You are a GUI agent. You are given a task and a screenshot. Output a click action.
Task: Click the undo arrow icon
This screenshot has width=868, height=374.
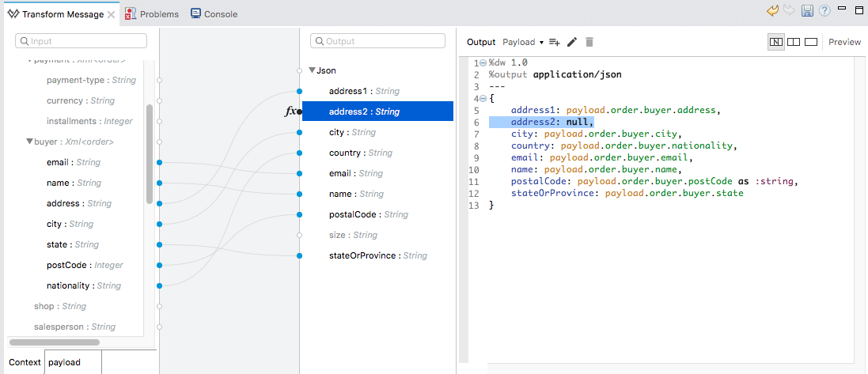coord(773,11)
